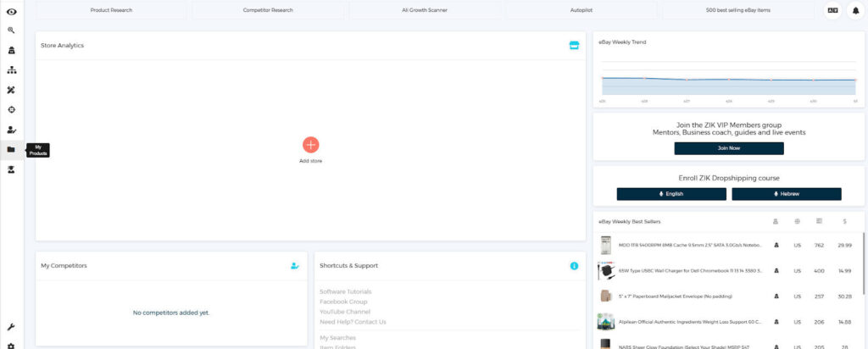868x349 pixels.
Task: Click the language switch icon beside bell
Action: [x=832, y=10]
